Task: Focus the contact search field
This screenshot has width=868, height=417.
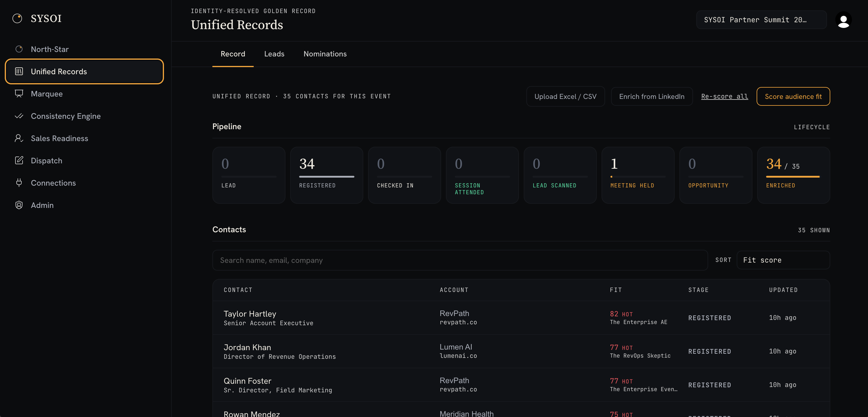Action: pyautogui.click(x=460, y=260)
